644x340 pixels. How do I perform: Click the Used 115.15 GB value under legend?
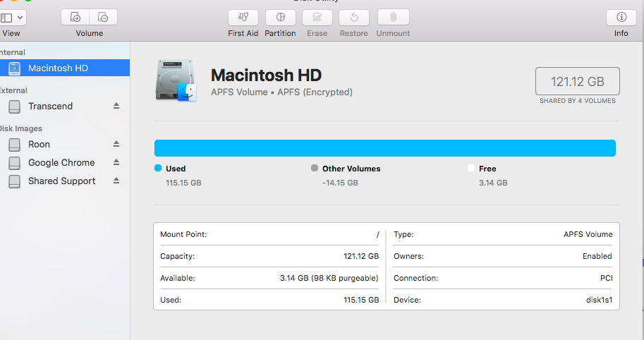[x=183, y=183]
